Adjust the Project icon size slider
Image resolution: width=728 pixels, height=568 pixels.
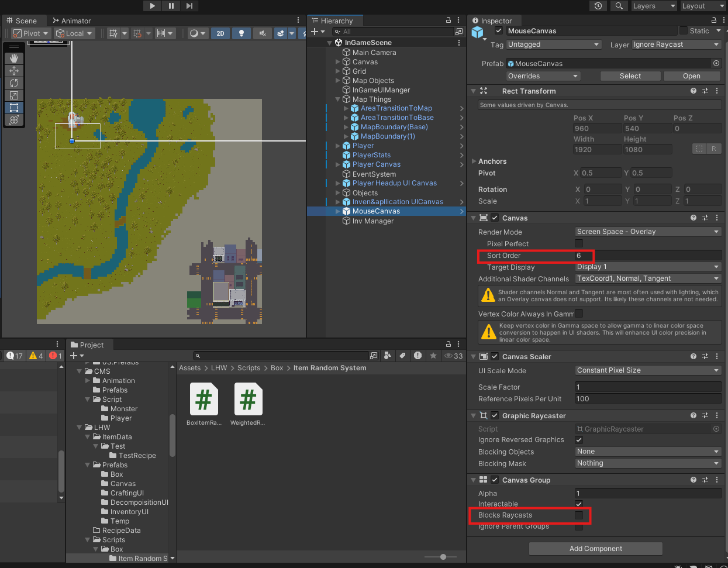pos(443,557)
